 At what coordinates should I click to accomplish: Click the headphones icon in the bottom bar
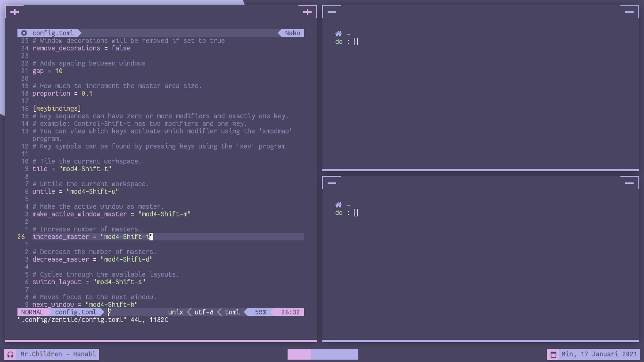(x=10, y=354)
